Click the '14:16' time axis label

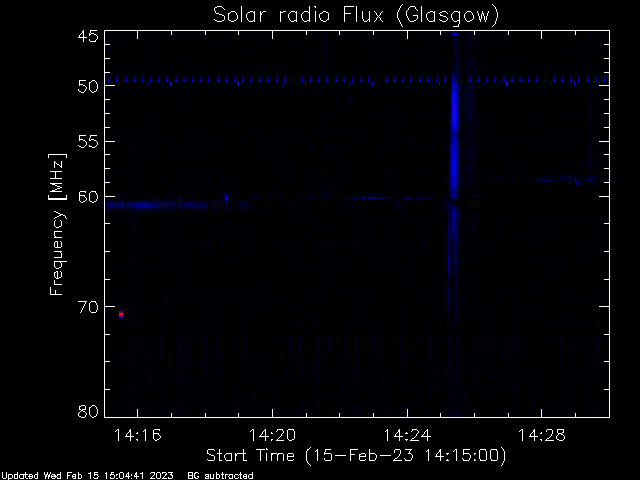point(138,435)
